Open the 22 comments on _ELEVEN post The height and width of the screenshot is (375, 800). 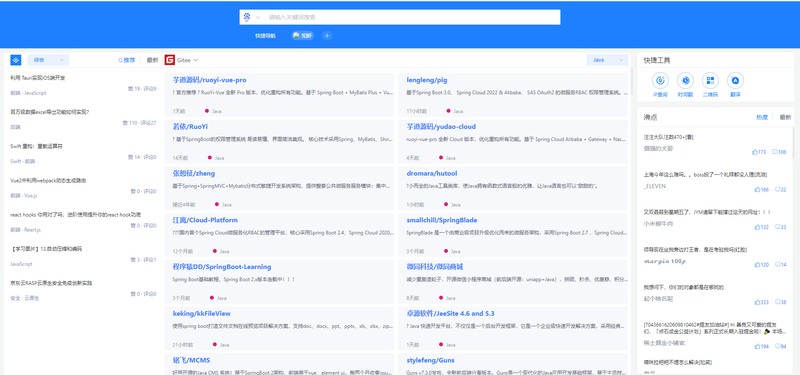(x=781, y=189)
